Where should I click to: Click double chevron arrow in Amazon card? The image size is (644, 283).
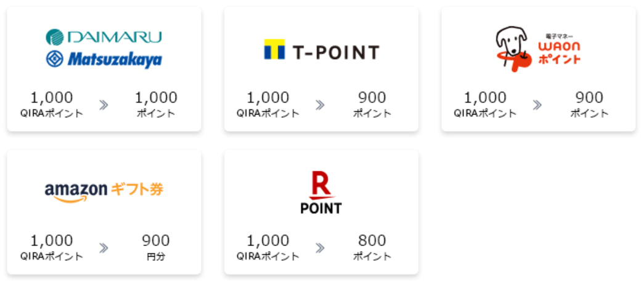pyautogui.click(x=104, y=248)
